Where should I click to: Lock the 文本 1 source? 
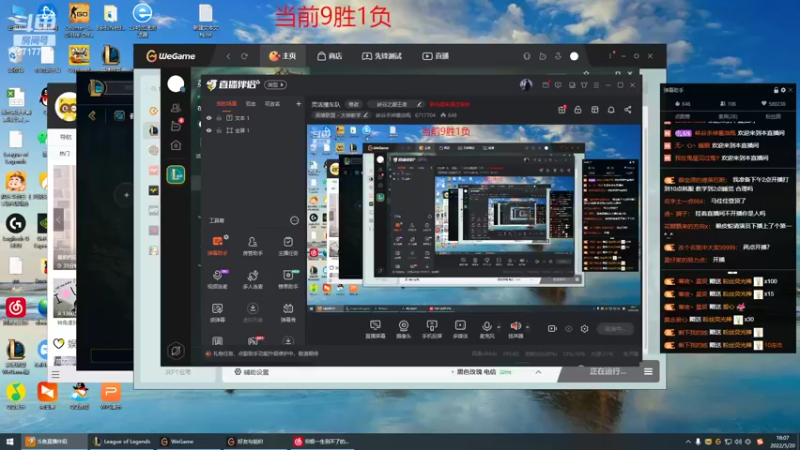pos(219,118)
